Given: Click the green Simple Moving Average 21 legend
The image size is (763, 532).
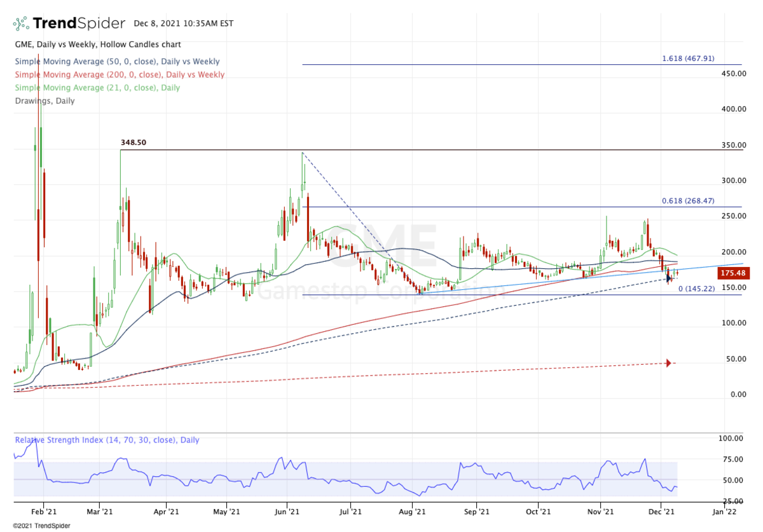Looking at the screenshot, I should [97, 88].
